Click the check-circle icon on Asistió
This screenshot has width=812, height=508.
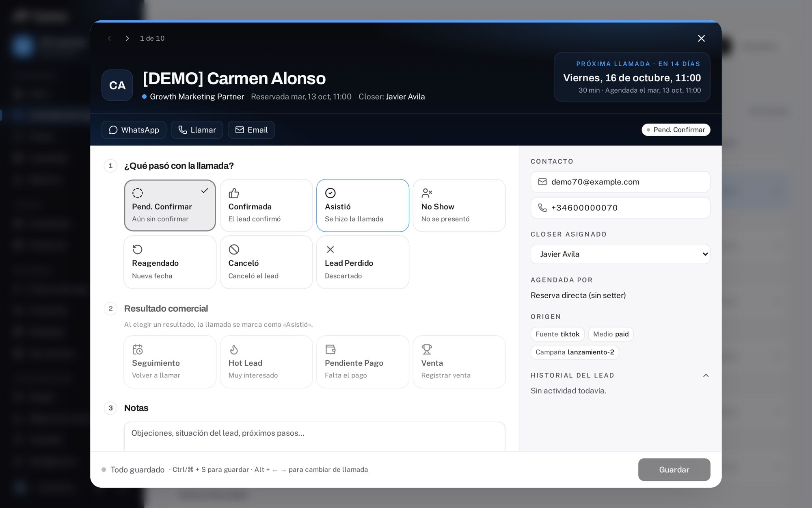(330, 193)
